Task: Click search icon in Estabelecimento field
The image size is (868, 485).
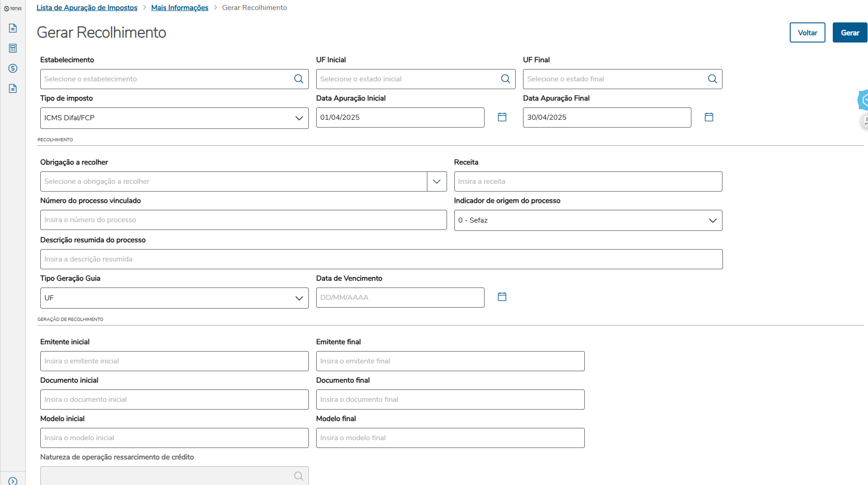Action: 299,79
